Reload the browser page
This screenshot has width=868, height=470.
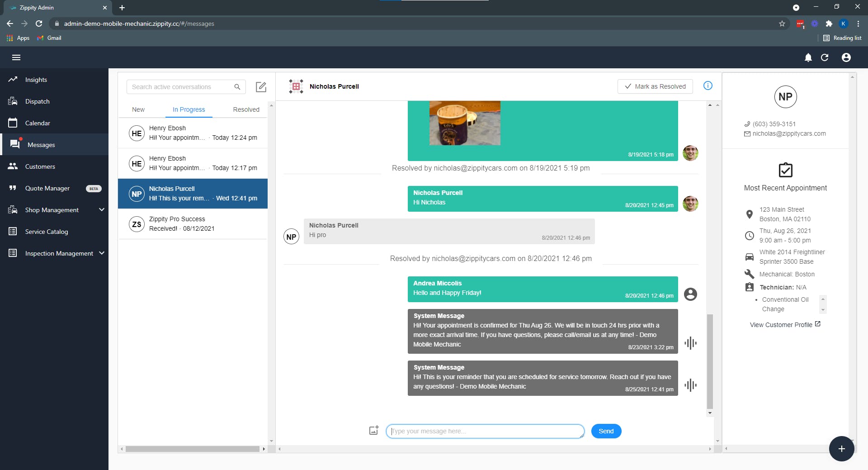(x=39, y=24)
